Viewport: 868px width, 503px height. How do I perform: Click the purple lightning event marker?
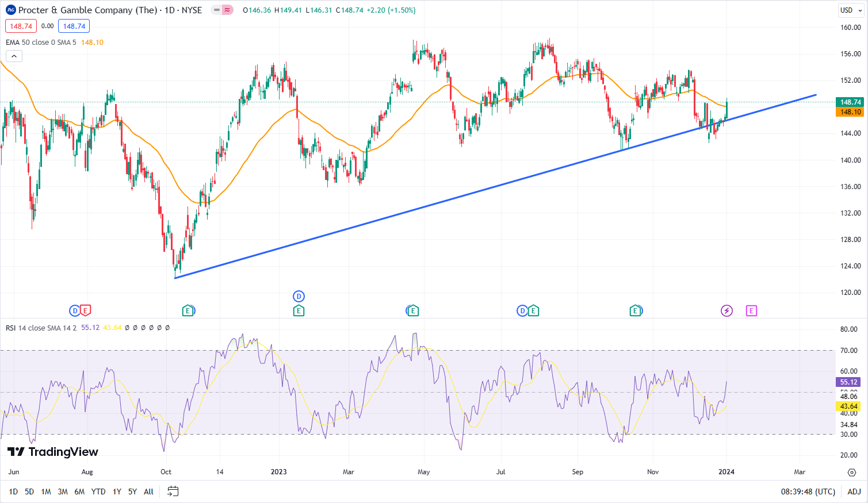tap(726, 311)
